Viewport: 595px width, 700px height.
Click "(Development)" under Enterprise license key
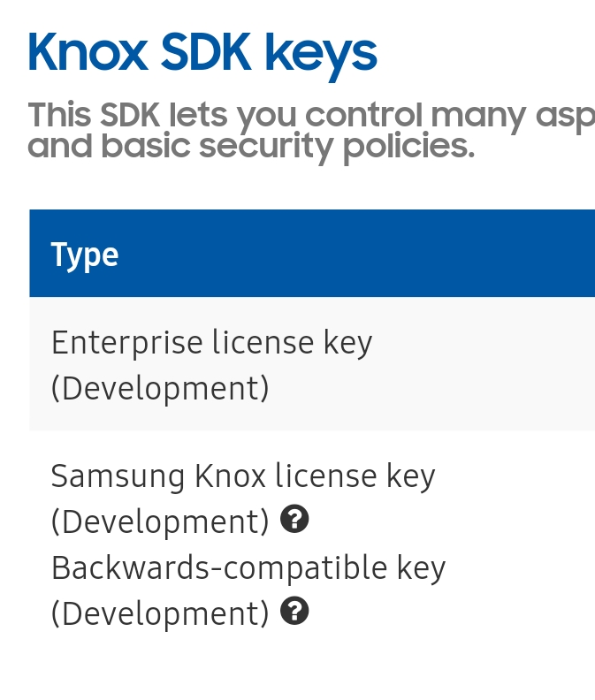(160, 388)
